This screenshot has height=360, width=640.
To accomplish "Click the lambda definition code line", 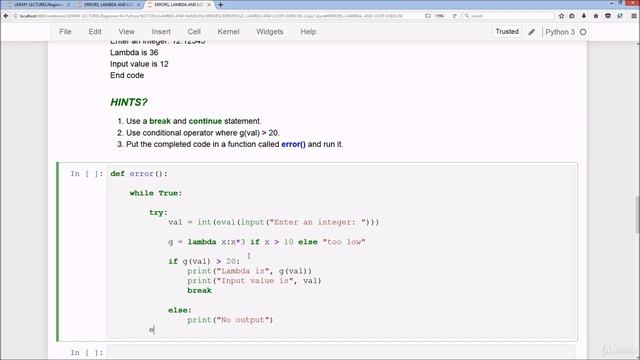I will tap(267, 242).
